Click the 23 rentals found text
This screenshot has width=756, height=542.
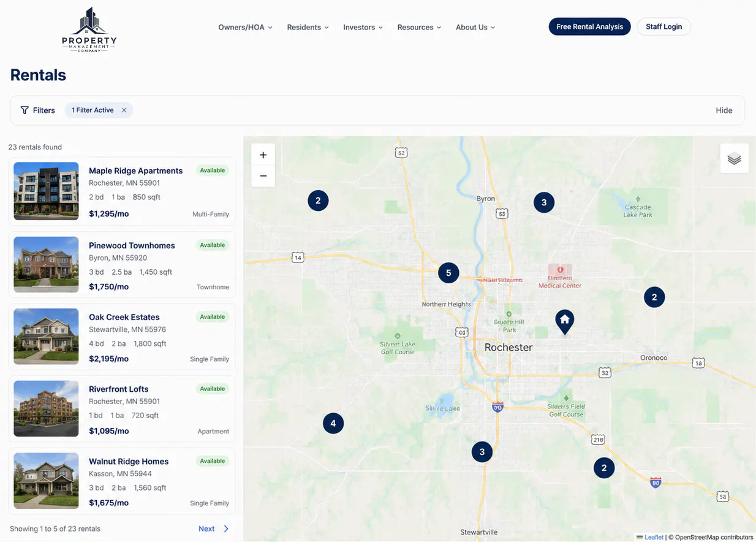[35, 147]
